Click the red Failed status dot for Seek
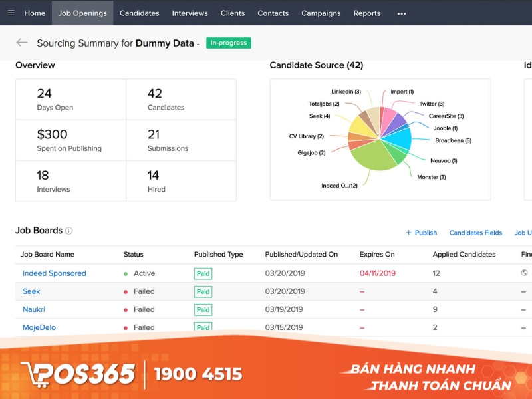Viewport: 532px width, 399px height. tap(126, 291)
